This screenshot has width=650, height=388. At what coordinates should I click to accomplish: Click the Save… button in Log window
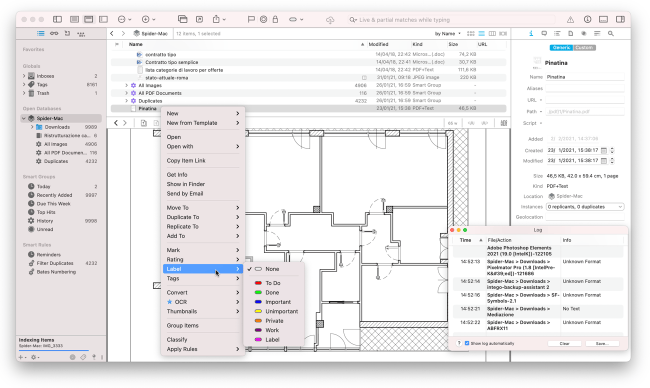pos(602,343)
